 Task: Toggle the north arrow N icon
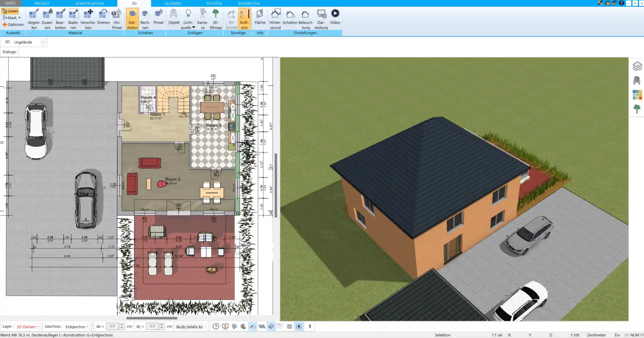click(x=299, y=326)
